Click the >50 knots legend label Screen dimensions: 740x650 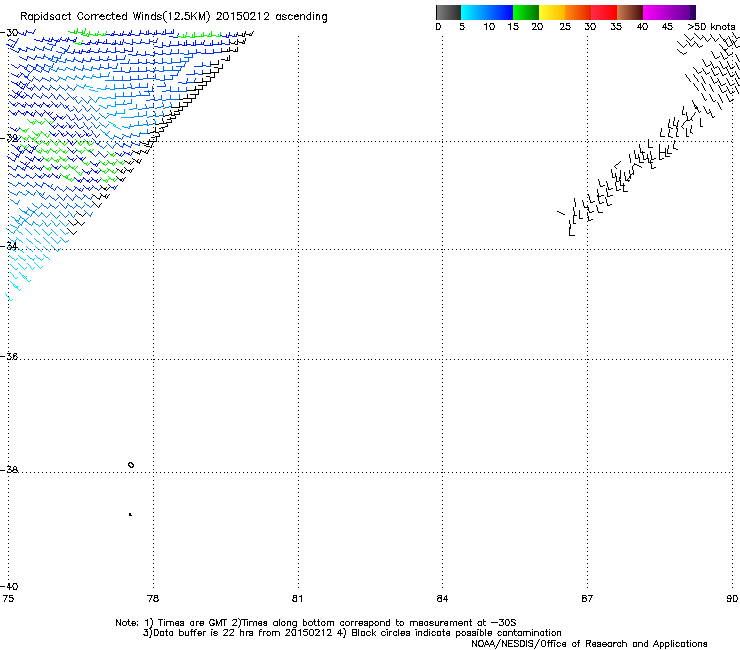coord(711,27)
